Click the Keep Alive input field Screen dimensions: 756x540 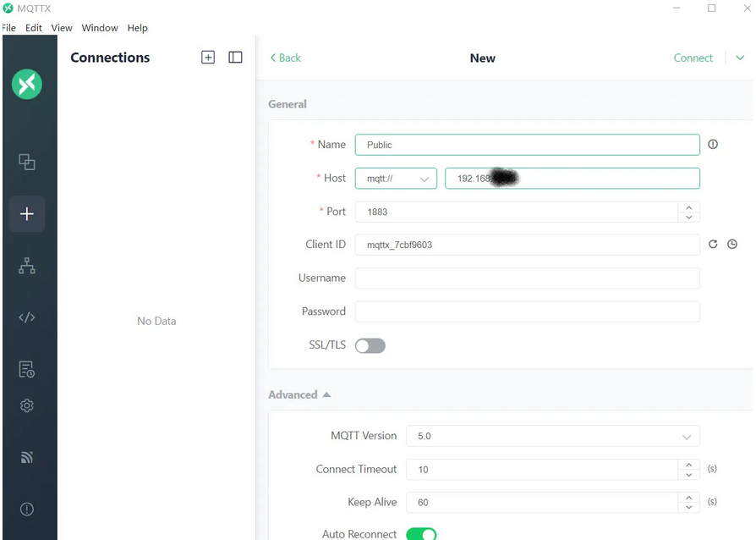click(542, 503)
